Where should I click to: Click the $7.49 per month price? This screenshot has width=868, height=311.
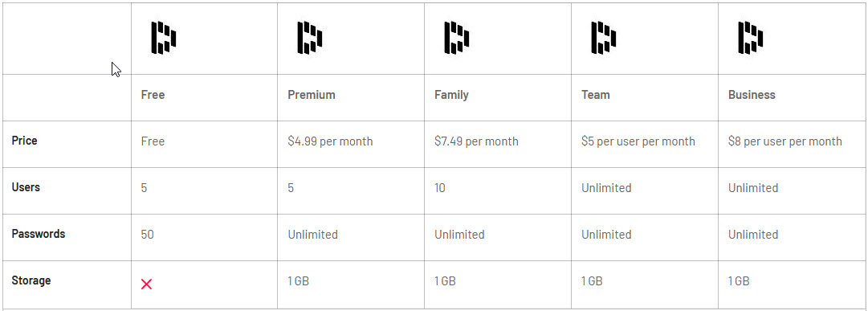click(x=477, y=141)
